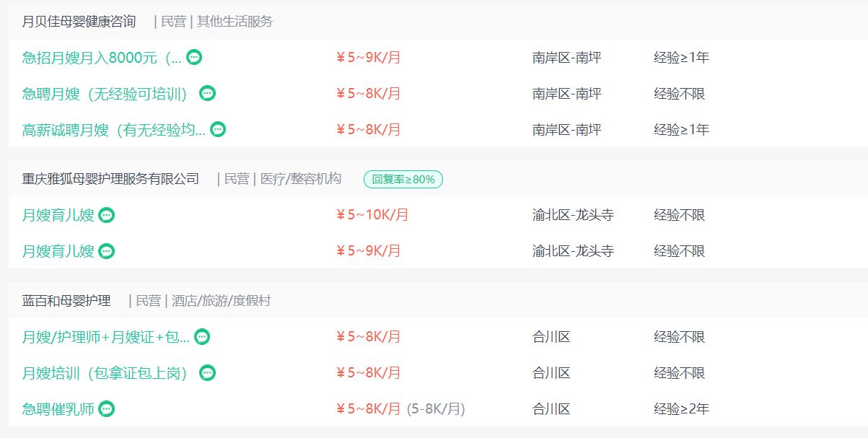Open chat icon for 月嫂育儿嫂 ¥5~10K job
The image size is (868, 438).
tap(107, 215)
